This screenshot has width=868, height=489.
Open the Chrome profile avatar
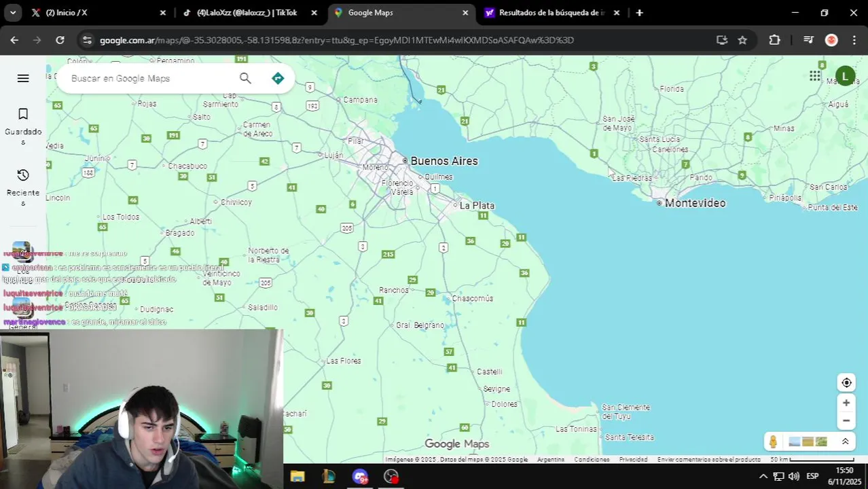831,40
